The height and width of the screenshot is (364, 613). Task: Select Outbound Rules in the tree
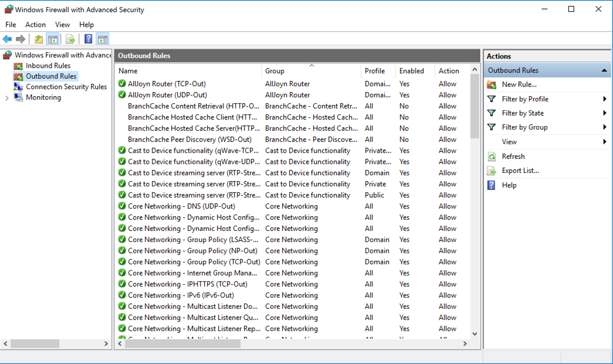point(51,76)
